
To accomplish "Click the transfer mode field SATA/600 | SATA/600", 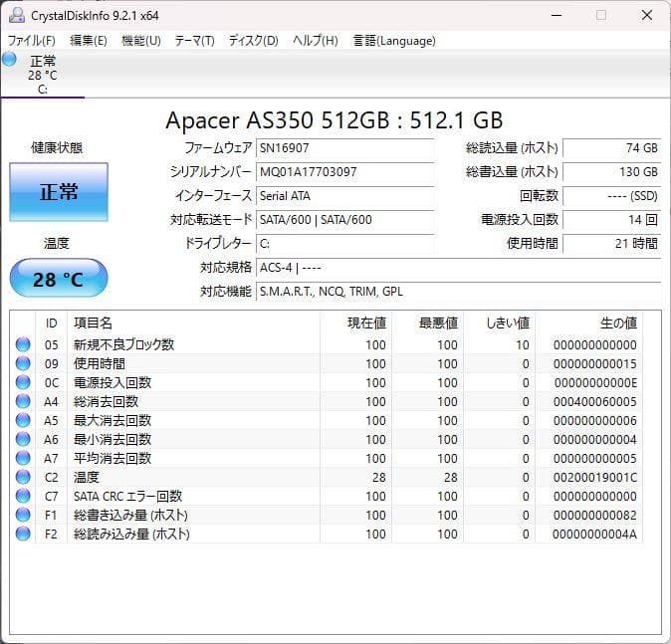I will point(344,220).
